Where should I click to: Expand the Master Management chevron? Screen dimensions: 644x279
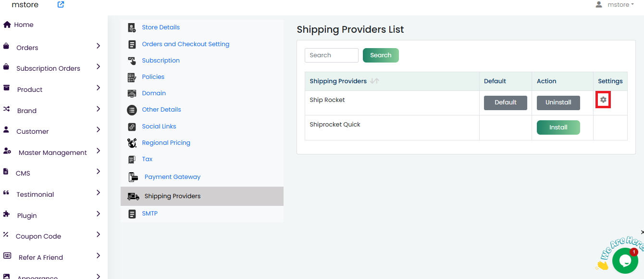tap(98, 151)
